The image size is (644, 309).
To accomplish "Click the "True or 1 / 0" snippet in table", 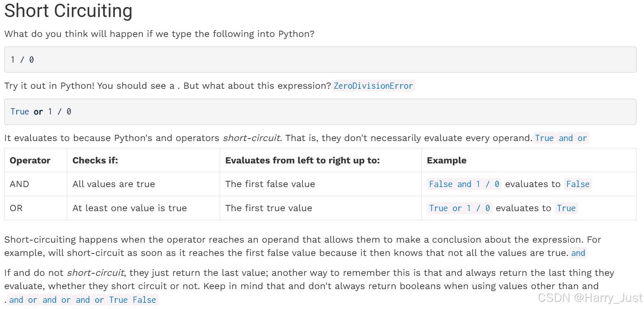I will pyautogui.click(x=459, y=208).
